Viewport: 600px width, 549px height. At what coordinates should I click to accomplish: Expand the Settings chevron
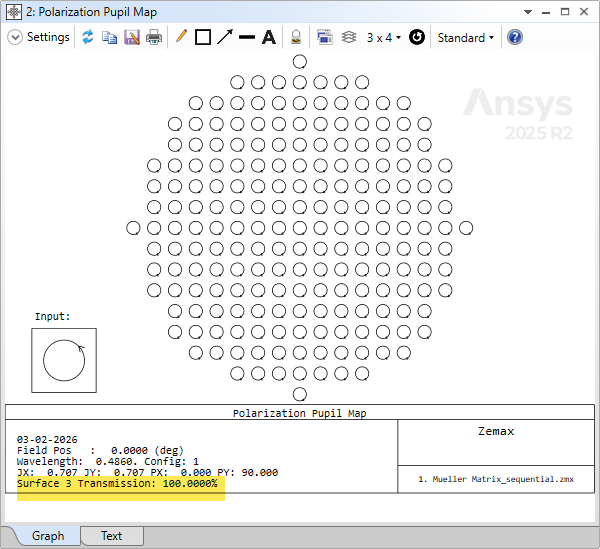[15, 37]
